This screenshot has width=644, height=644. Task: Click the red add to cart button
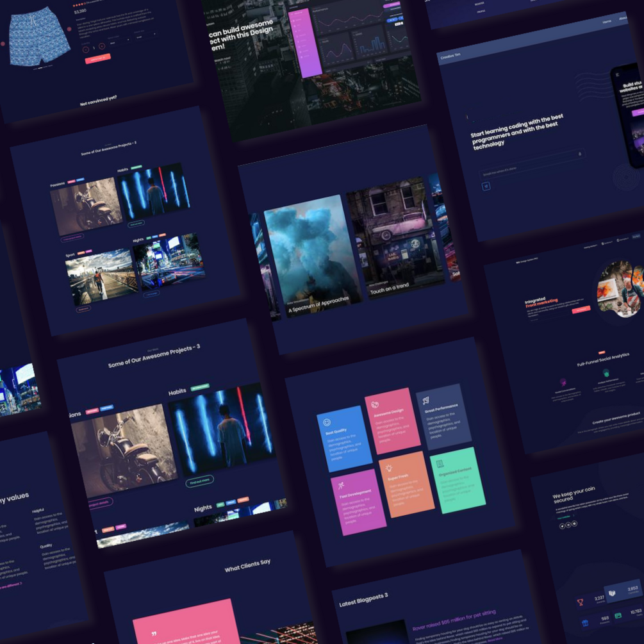coord(98,59)
